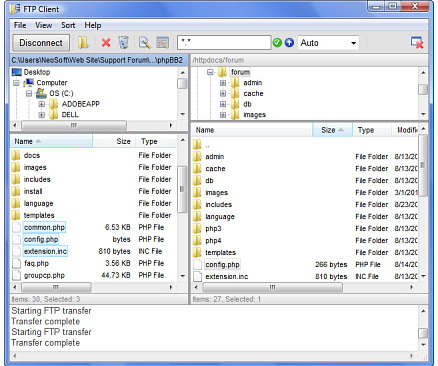Select local faq.php file

point(36,263)
